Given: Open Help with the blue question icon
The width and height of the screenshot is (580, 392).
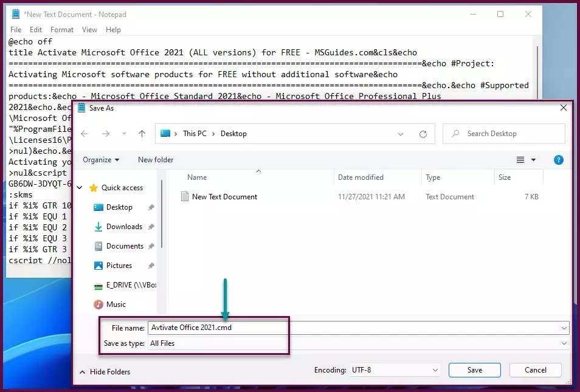Looking at the screenshot, I should pos(559,160).
